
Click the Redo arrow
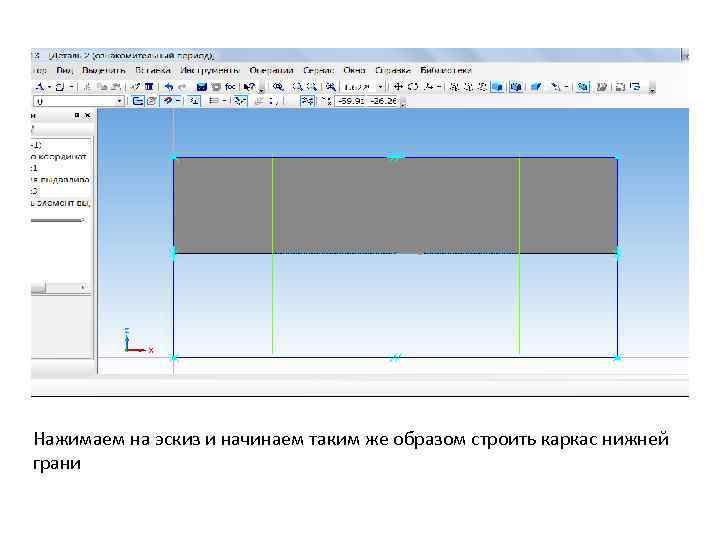point(183,86)
